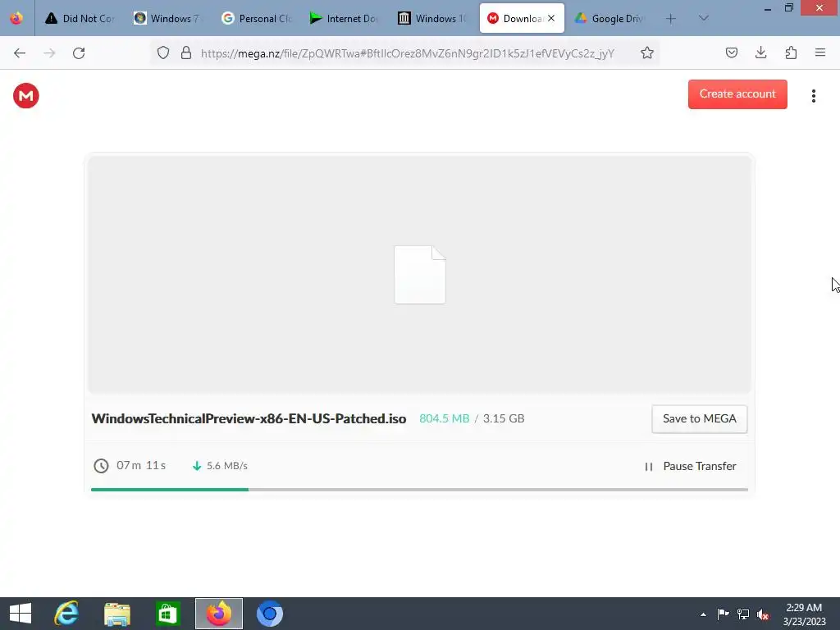Pause the transfer
The height and width of the screenshot is (630, 840).
(690, 466)
